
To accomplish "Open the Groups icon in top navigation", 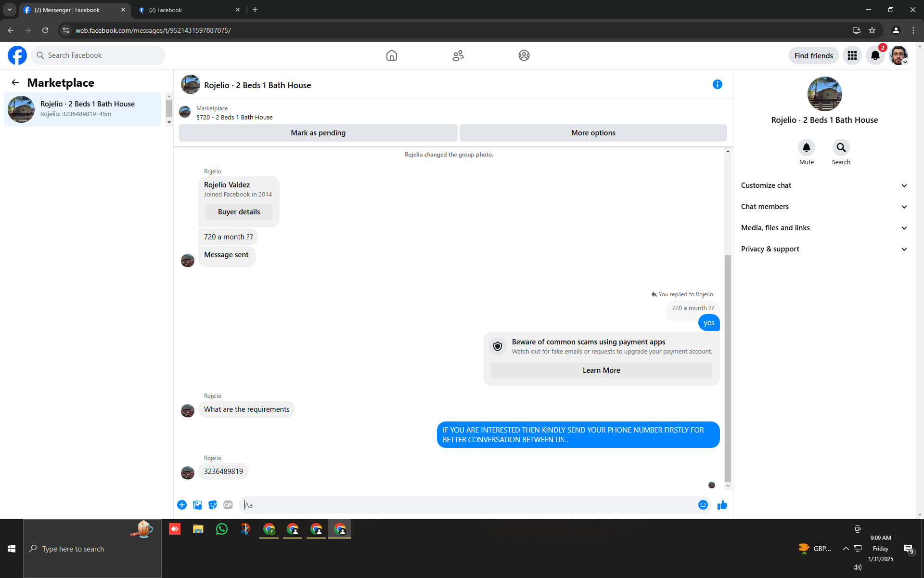I will (524, 55).
